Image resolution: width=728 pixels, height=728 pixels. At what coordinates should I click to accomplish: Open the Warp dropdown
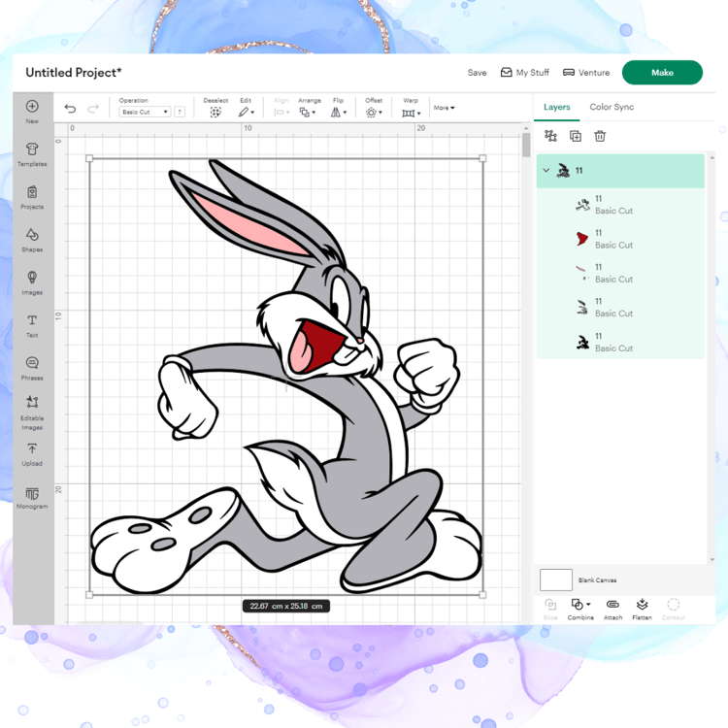pos(411,113)
